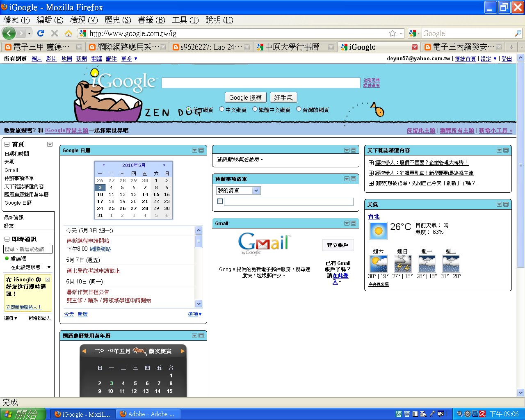
Task: Click the sunny current weather icon
Action: click(379, 231)
